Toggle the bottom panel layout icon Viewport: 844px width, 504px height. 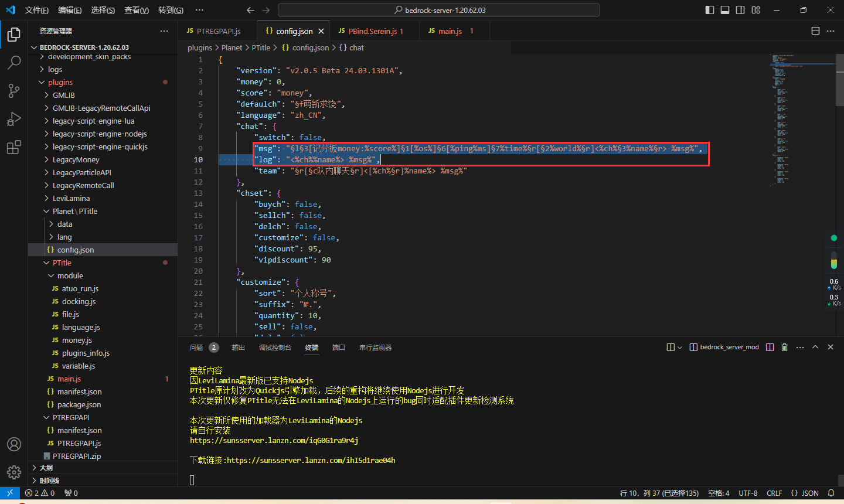point(725,10)
